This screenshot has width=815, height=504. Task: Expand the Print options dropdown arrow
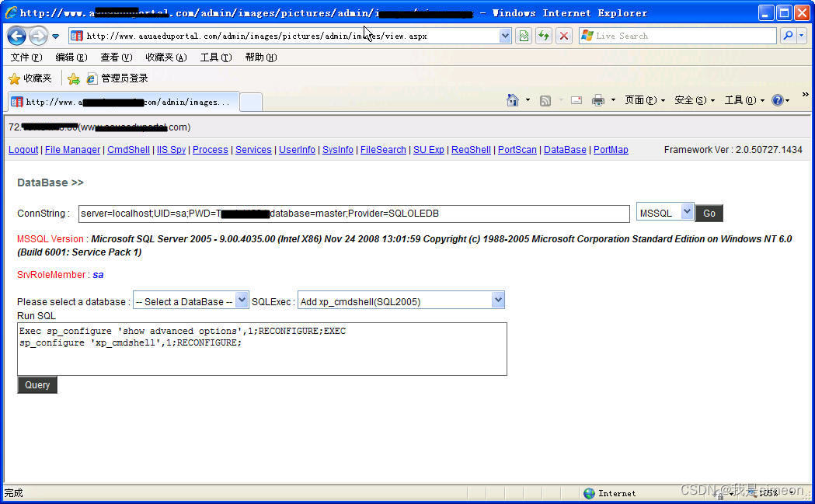pos(613,100)
